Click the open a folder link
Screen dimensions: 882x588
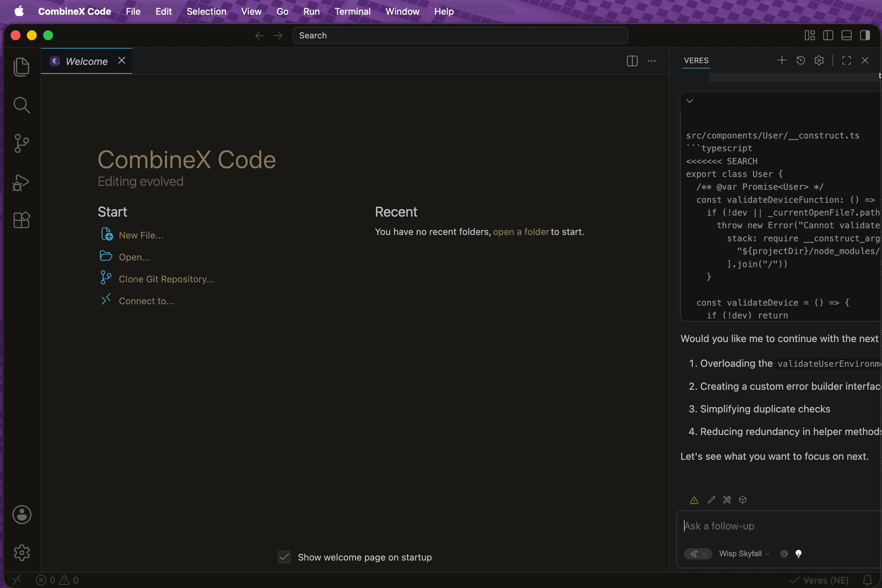[x=521, y=232]
